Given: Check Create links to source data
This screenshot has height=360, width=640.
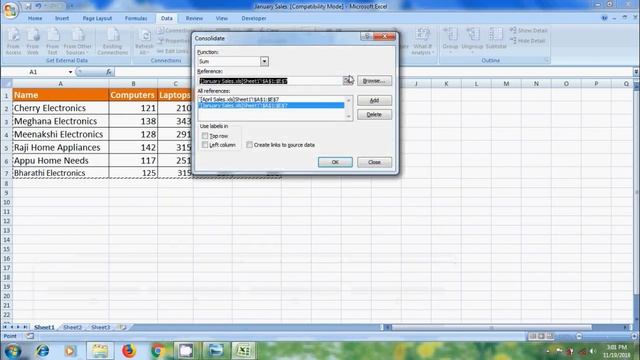Looking at the screenshot, I should [x=249, y=145].
